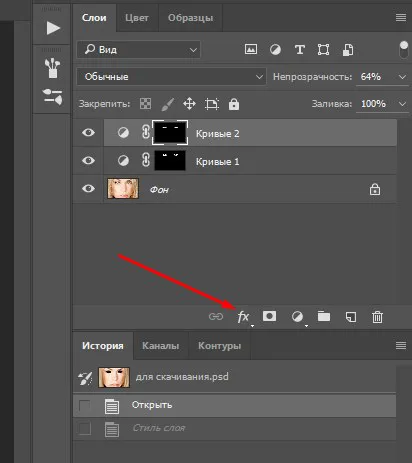Switch to the История tab

(103, 346)
